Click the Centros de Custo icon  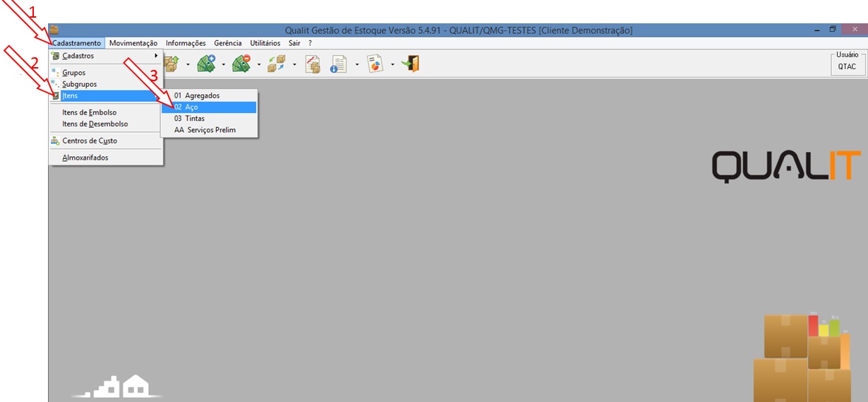[55, 141]
